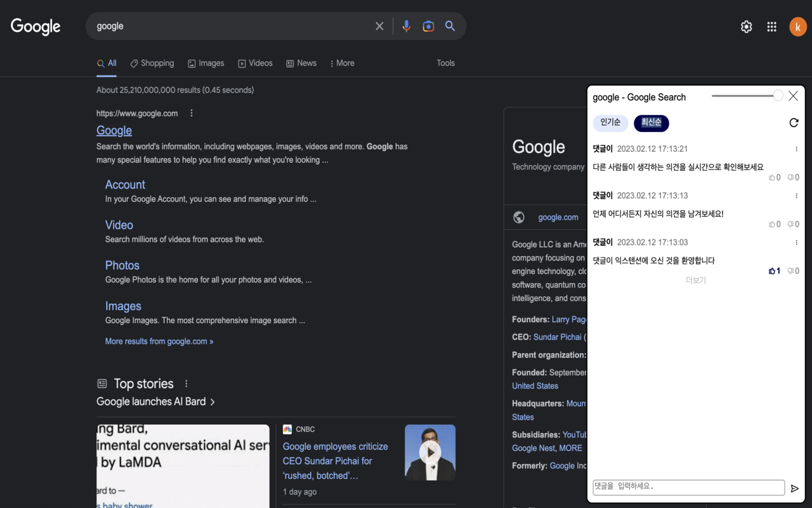
Task: Open google.com link in knowledge panel
Action: pyautogui.click(x=558, y=217)
